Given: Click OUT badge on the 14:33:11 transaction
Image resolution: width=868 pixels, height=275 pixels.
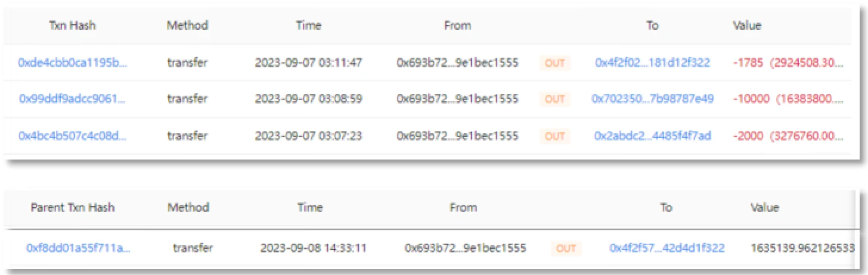Looking at the screenshot, I should click(565, 248).
